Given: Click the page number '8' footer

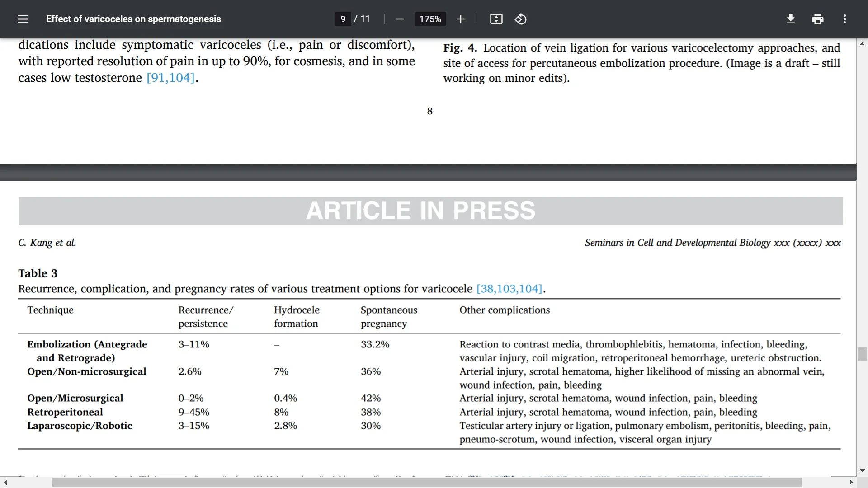Looking at the screenshot, I should 429,111.
